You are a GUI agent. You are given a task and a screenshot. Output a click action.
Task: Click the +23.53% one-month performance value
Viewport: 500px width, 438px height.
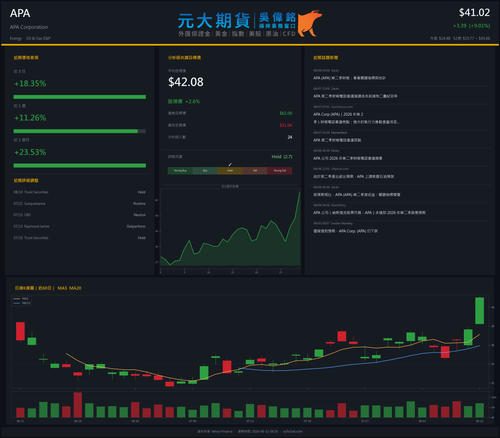point(30,152)
